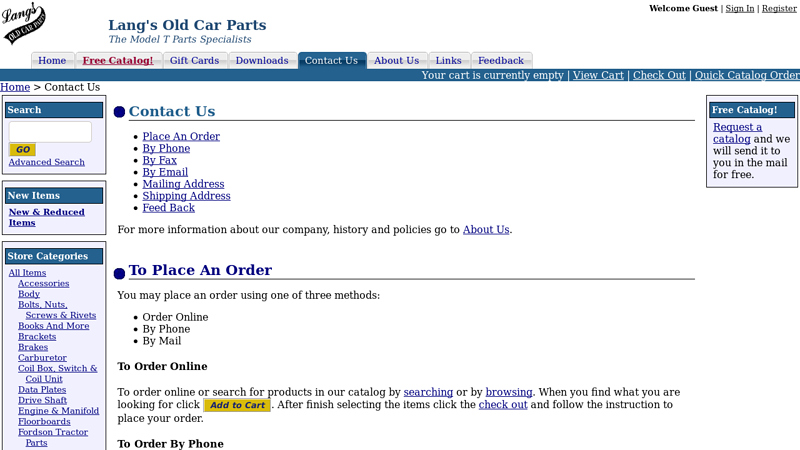
Task: Open the Brakes category
Action: (33, 347)
